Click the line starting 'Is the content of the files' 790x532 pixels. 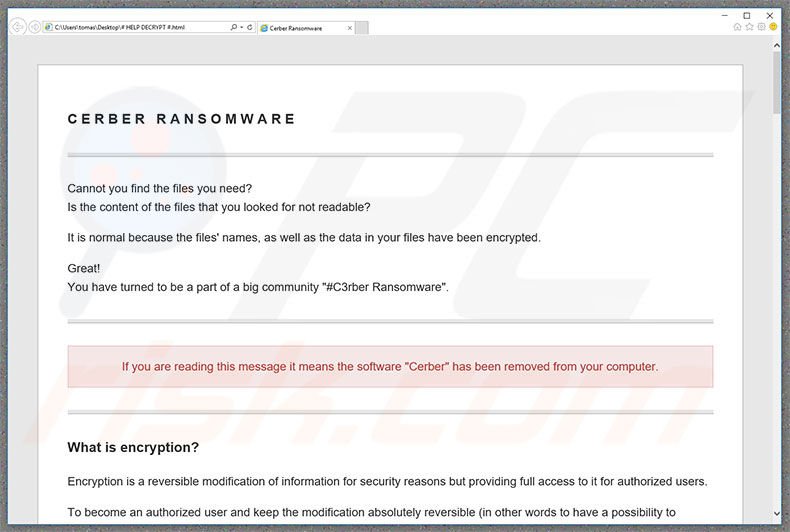coord(219,207)
